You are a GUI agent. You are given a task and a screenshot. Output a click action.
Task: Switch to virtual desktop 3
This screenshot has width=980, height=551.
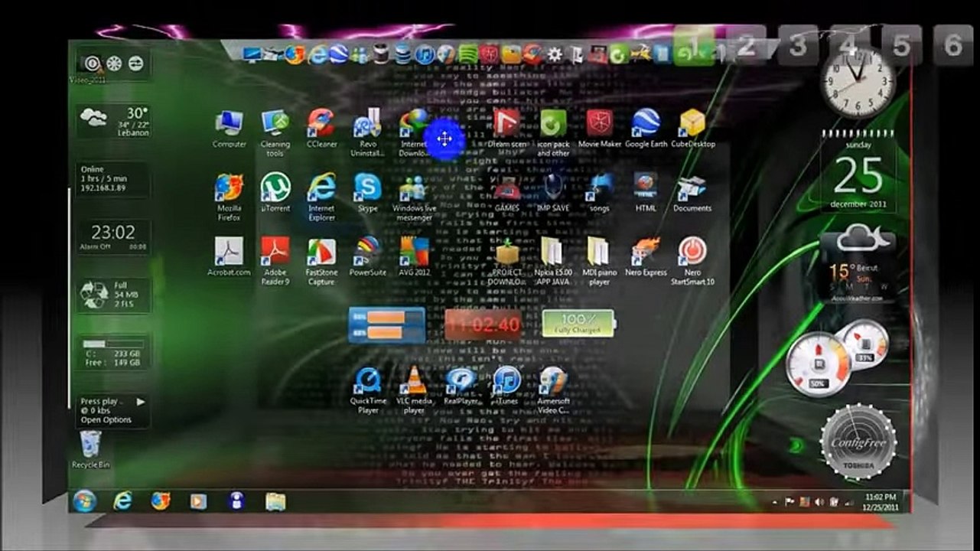click(x=798, y=44)
